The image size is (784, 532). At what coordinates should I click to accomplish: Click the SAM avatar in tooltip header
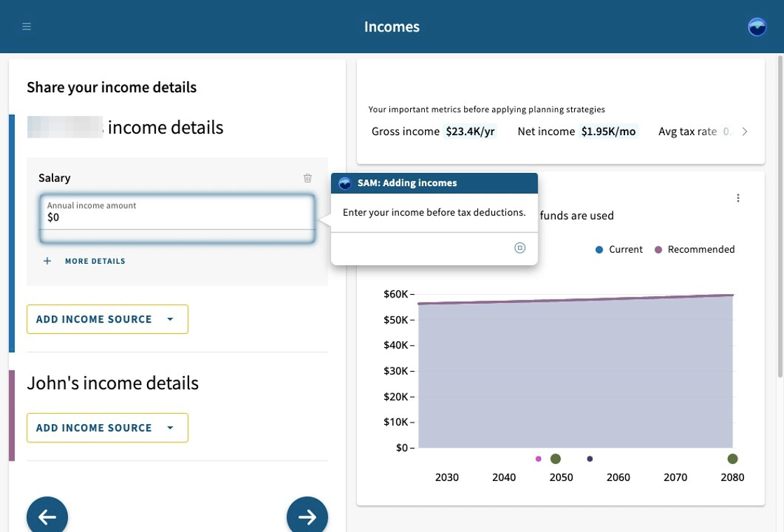coord(345,183)
